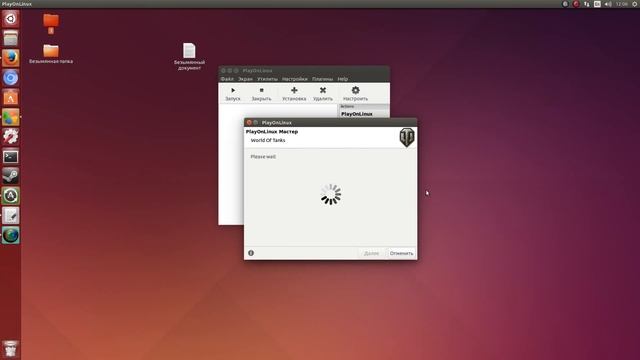Click the Запуск play icon in PlayOnLinux toolbar
This screenshot has height=360, width=640.
(233, 90)
